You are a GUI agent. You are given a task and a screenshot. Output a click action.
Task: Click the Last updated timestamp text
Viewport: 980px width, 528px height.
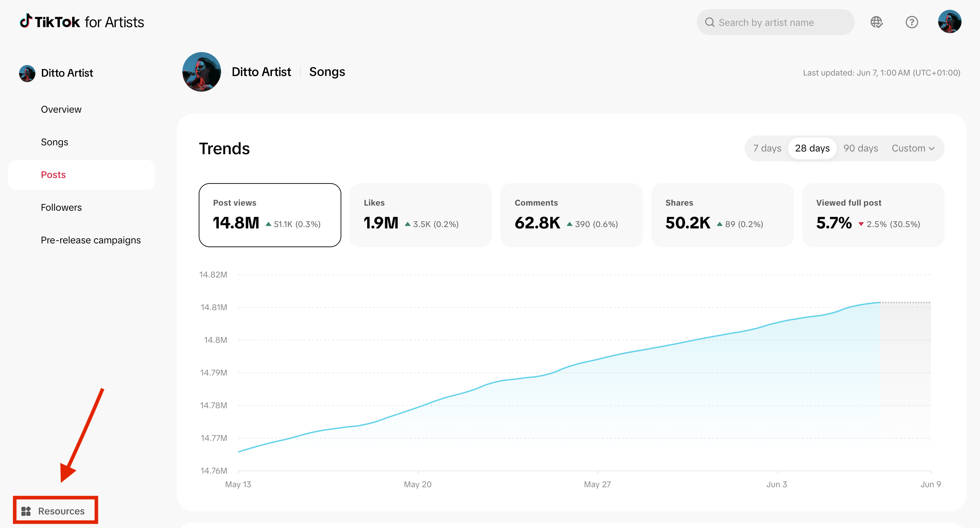(881, 73)
